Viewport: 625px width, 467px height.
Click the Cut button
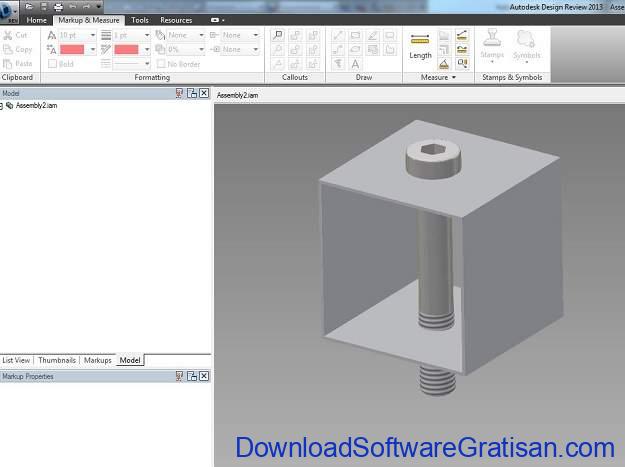[x=15, y=35]
